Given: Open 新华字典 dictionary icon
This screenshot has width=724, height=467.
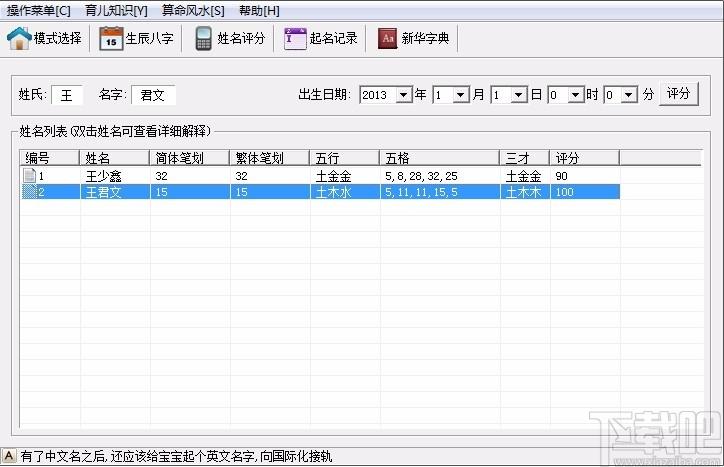Looking at the screenshot, I should [387, 39].
